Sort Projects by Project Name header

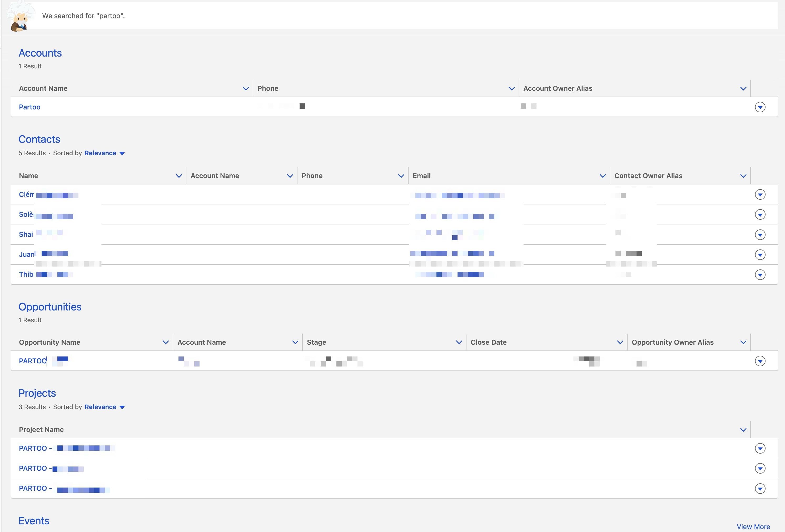(x=41, y=430)
